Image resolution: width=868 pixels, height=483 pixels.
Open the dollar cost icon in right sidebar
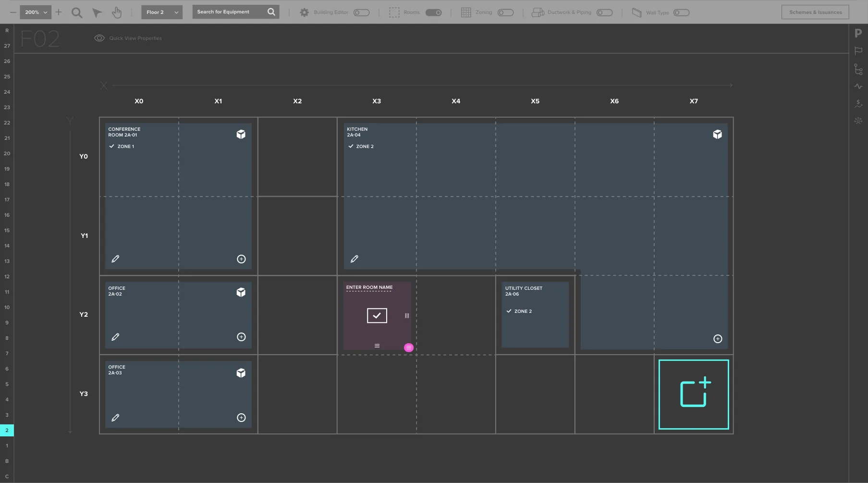point(858,103)
